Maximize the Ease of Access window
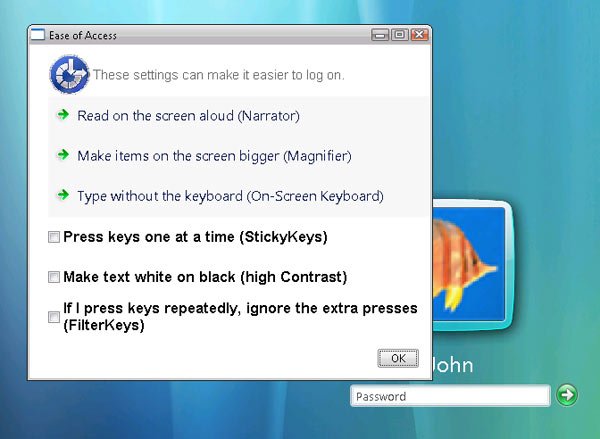 400,35
